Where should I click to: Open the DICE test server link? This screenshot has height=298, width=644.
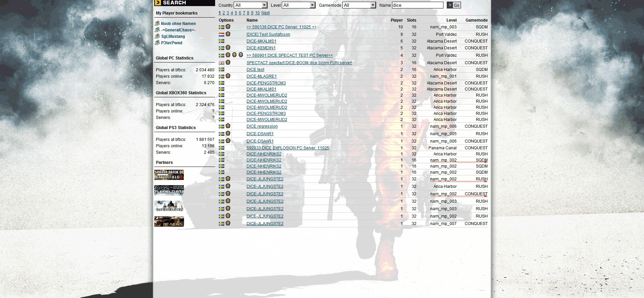pyautogui.click(x=255, y=70)
